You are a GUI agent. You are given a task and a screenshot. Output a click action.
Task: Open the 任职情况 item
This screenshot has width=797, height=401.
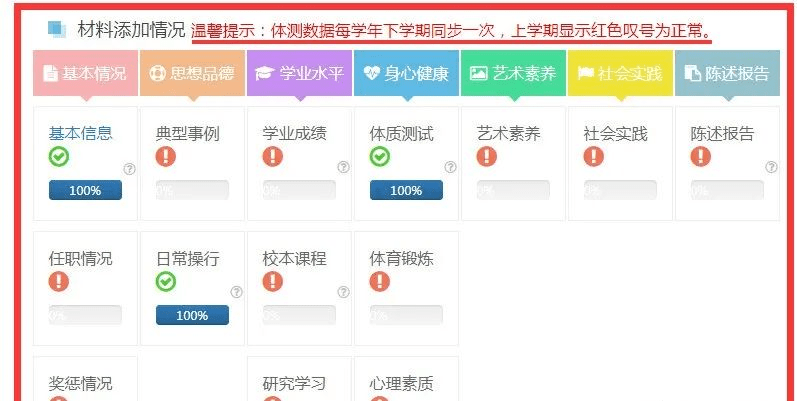81,259
